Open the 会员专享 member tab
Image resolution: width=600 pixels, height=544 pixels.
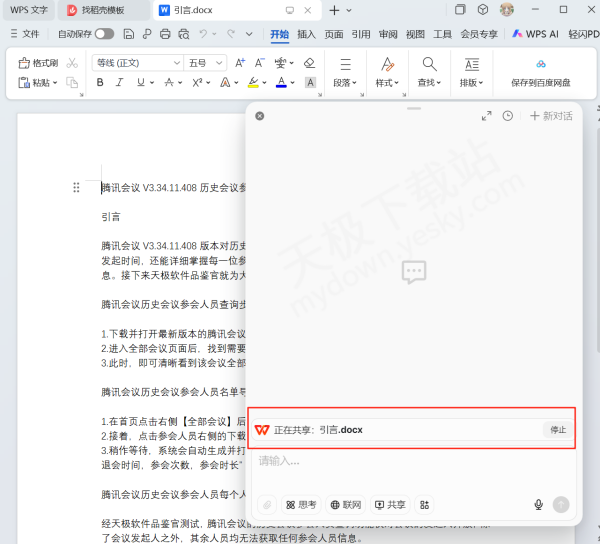point(479,34)
